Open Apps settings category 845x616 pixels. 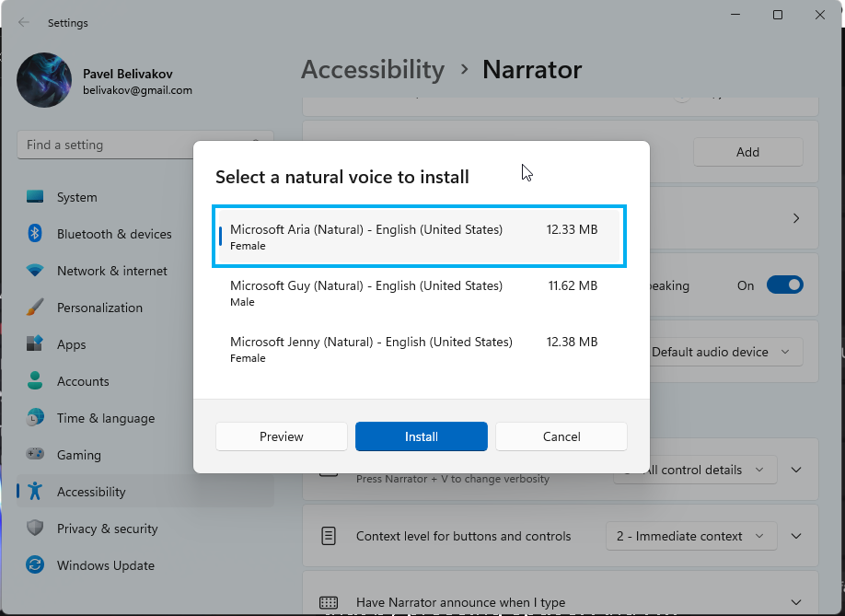tap(145, 343)
